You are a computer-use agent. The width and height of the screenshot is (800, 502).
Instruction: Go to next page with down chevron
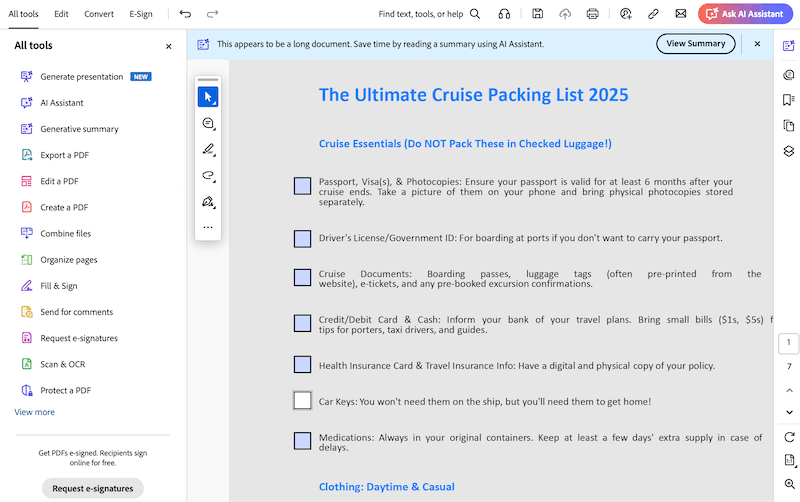tap(789, 412)
